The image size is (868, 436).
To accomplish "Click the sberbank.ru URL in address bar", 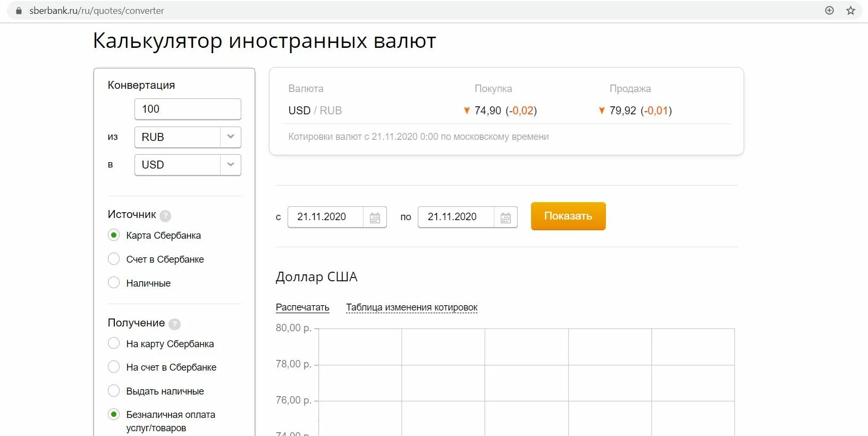I will tap(97, 11).
